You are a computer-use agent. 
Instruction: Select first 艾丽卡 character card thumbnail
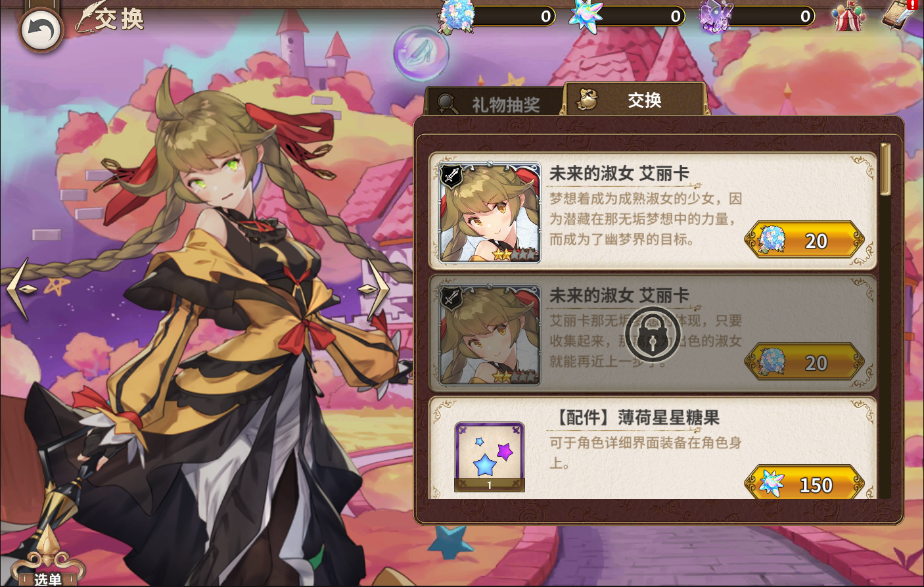click(x=490, y=212)
